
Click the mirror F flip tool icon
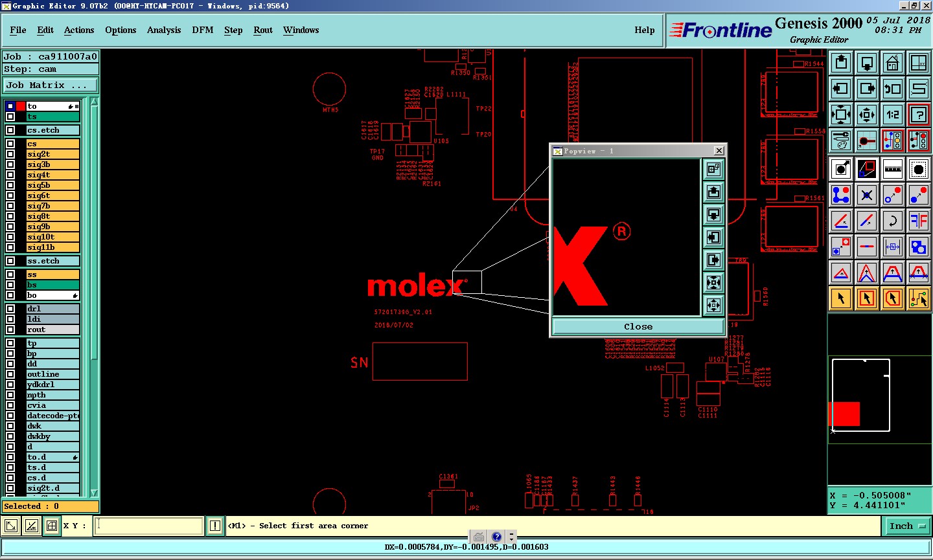click(x=919, y=221)
